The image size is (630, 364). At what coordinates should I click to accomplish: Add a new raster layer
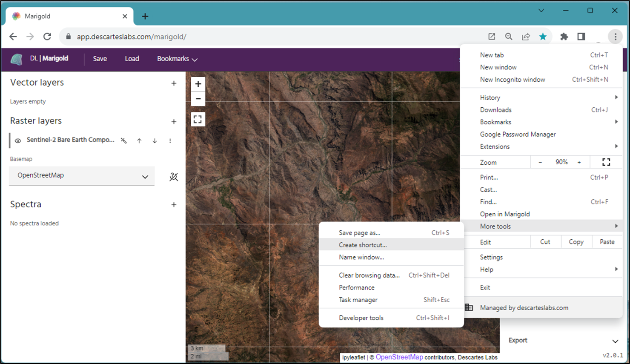(x=174, y=122)
